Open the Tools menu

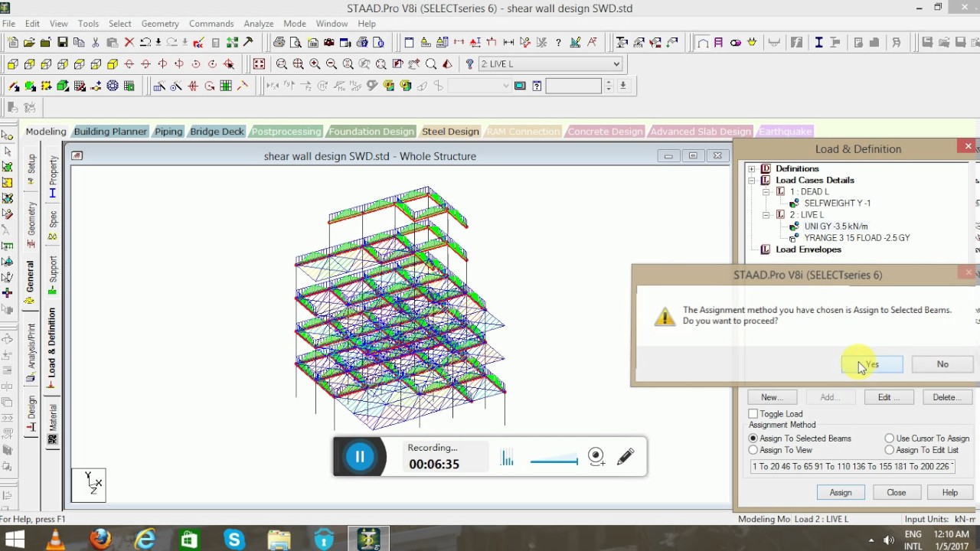88,24
